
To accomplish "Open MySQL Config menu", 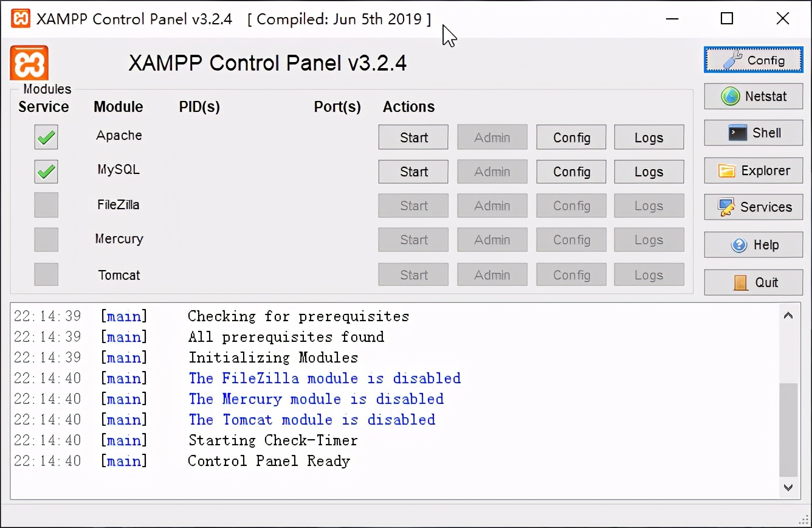I will tap(571, 172).
